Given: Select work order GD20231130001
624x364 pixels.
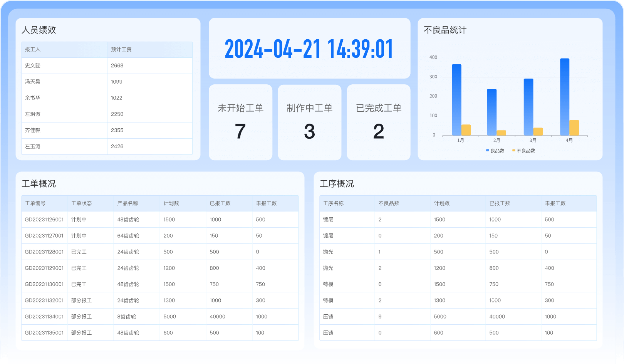Looking at the screenshot, I should click(44, 284).
